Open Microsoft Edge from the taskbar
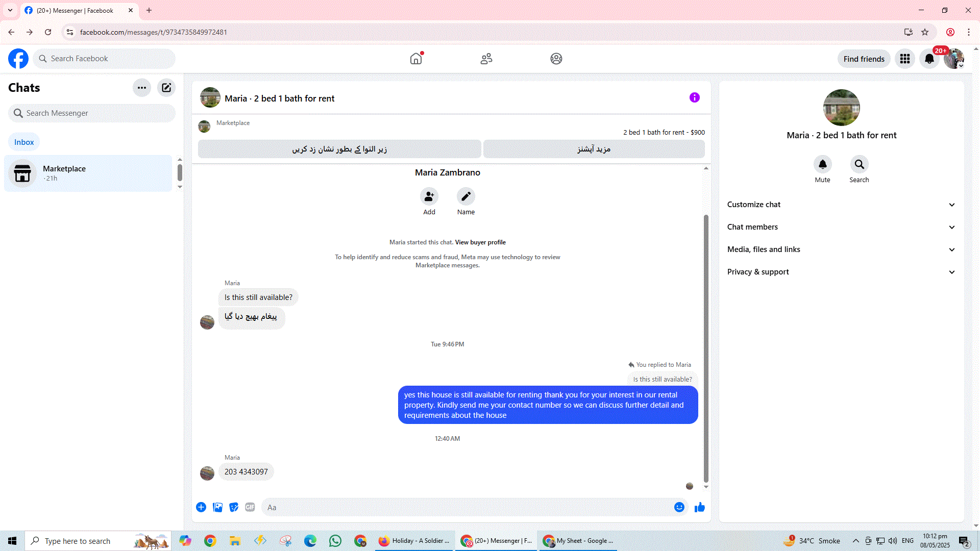 [310, 541]
